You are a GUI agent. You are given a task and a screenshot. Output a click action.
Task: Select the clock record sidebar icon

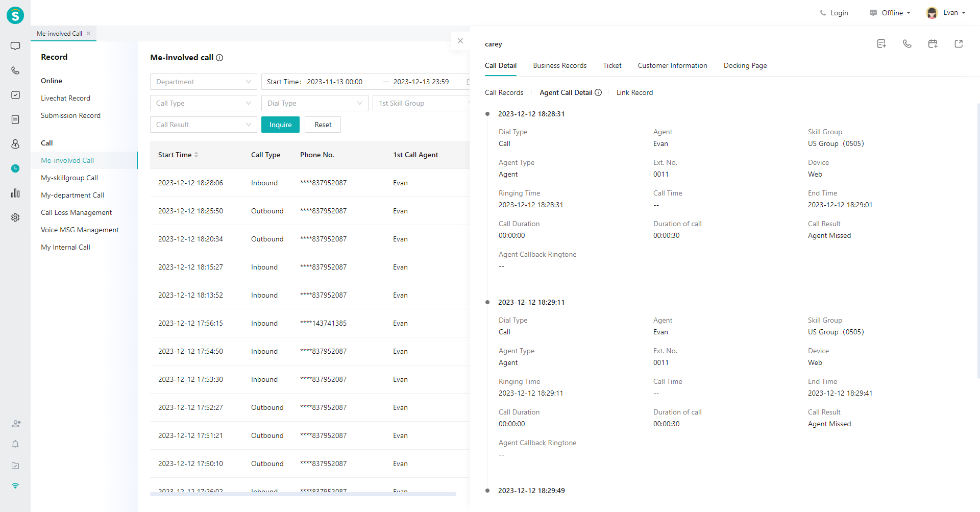tap(15, 168)
